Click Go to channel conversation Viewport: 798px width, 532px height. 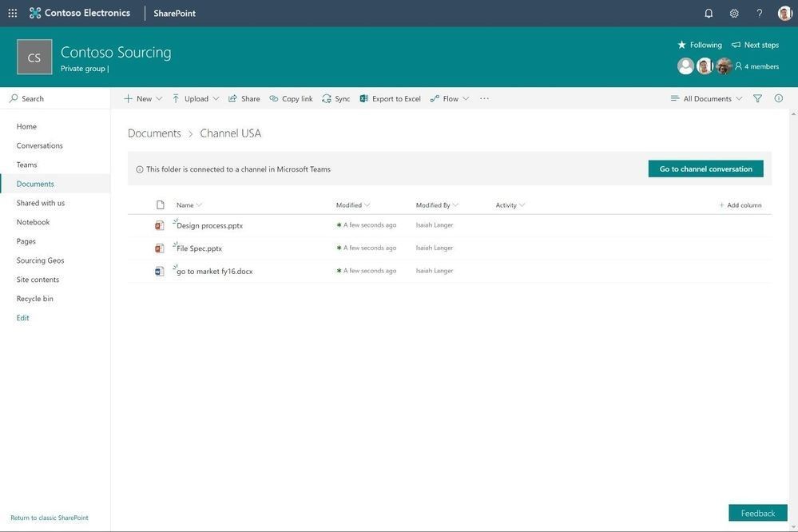tap(705, 169)
